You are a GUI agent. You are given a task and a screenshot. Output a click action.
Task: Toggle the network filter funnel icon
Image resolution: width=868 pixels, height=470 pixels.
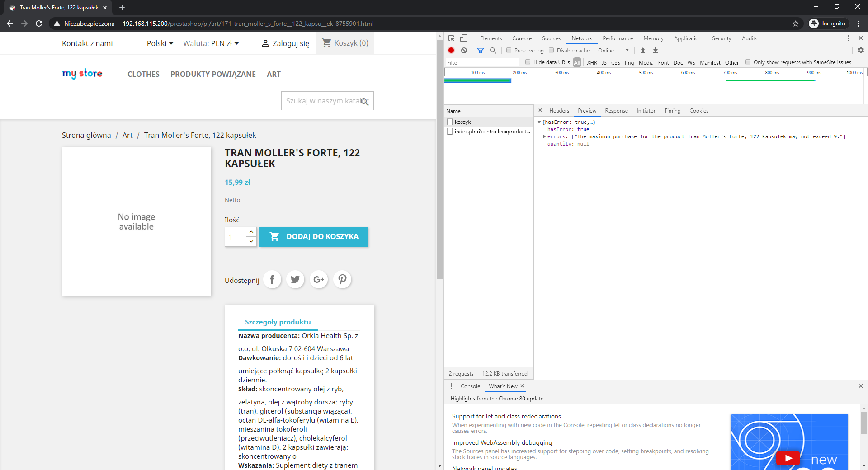coord(481,50)
